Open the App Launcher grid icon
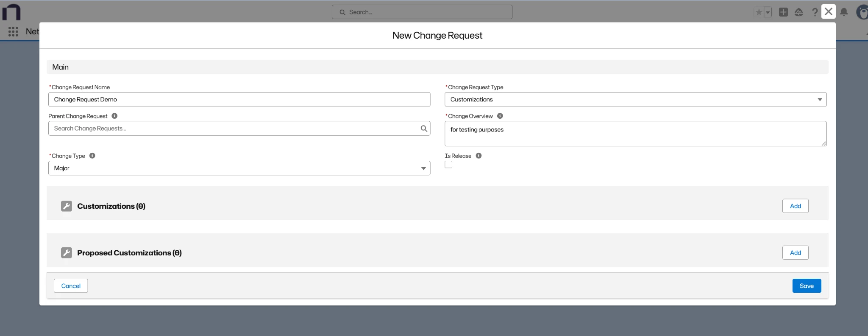 point(13,31)
